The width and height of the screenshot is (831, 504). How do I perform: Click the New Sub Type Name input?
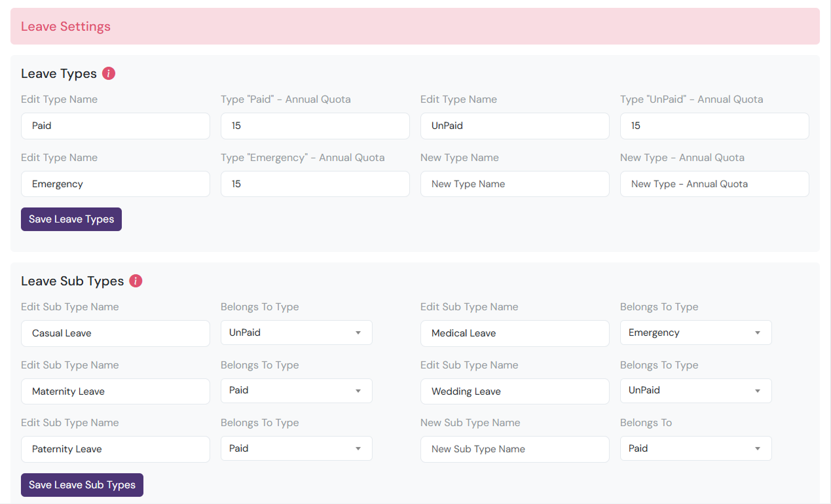pyautogui.click(x=515, y=449)
